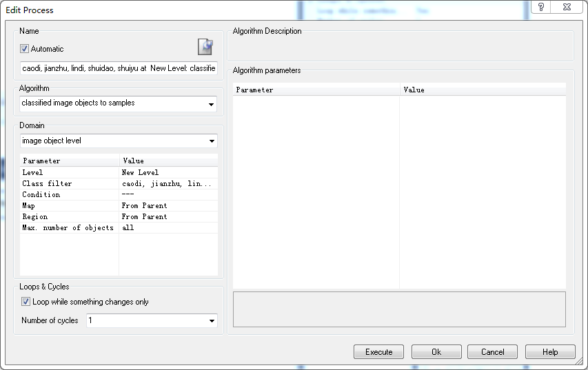Click the Class filter parameter label
The height and width of the screenshot is (370, 588).
tap(47, 183)
